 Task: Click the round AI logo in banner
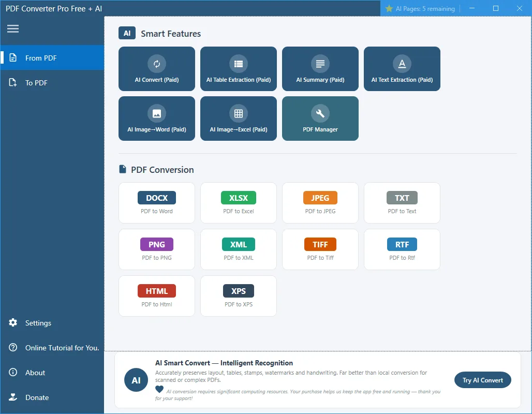coord(136,380)
